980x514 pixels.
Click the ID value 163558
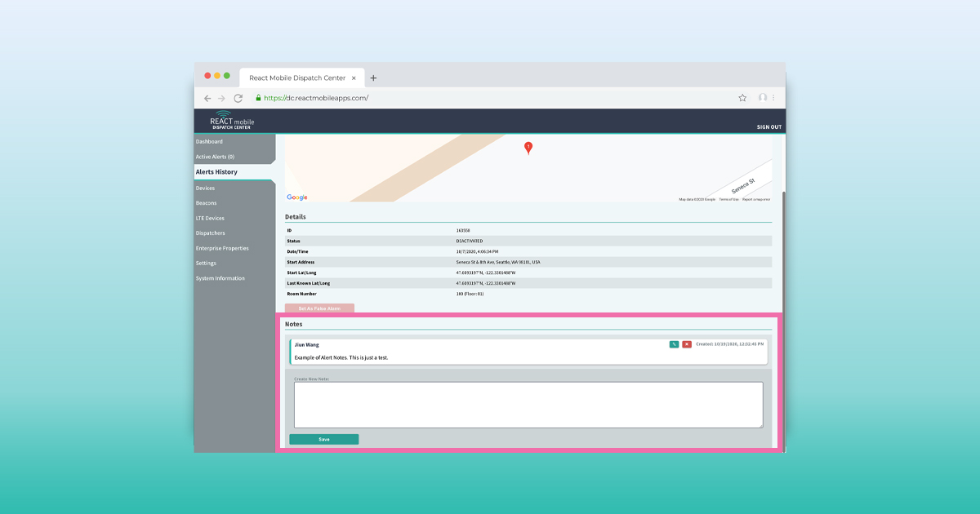(x=463, y=231)
